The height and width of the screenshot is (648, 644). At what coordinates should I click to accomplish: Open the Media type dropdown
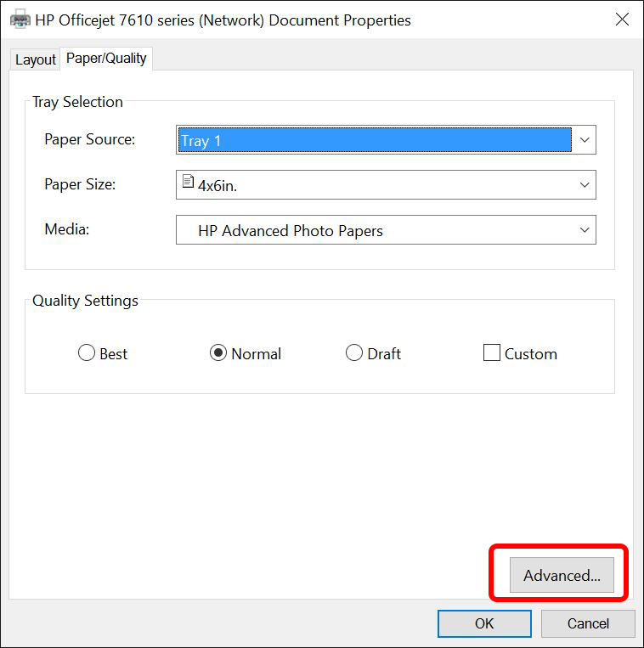point(374,230)
